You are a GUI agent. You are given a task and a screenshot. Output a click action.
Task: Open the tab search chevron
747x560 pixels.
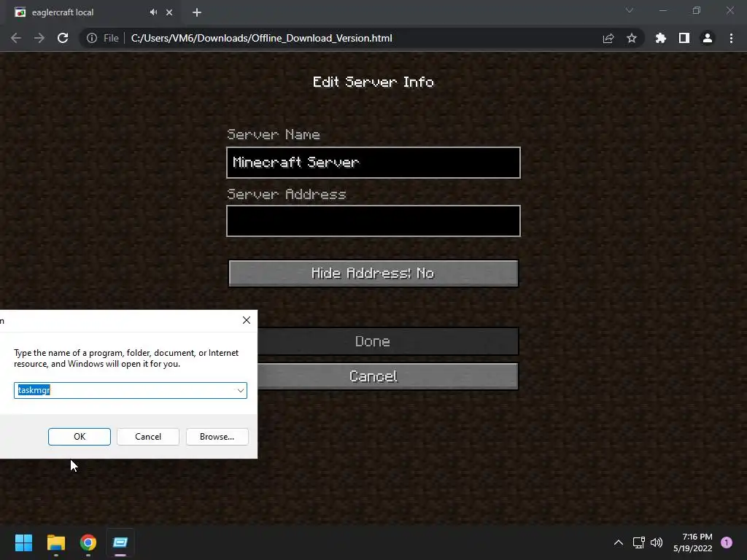click(630, 10)
